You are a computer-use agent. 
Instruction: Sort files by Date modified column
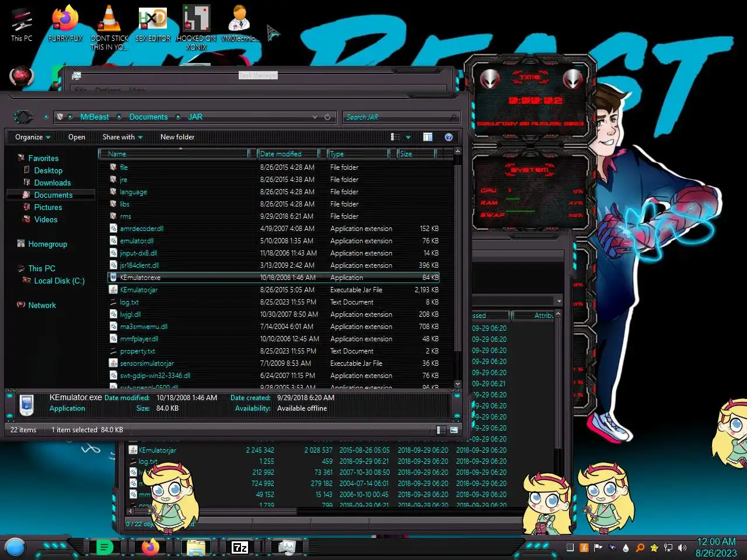click(x=288, y=154)
